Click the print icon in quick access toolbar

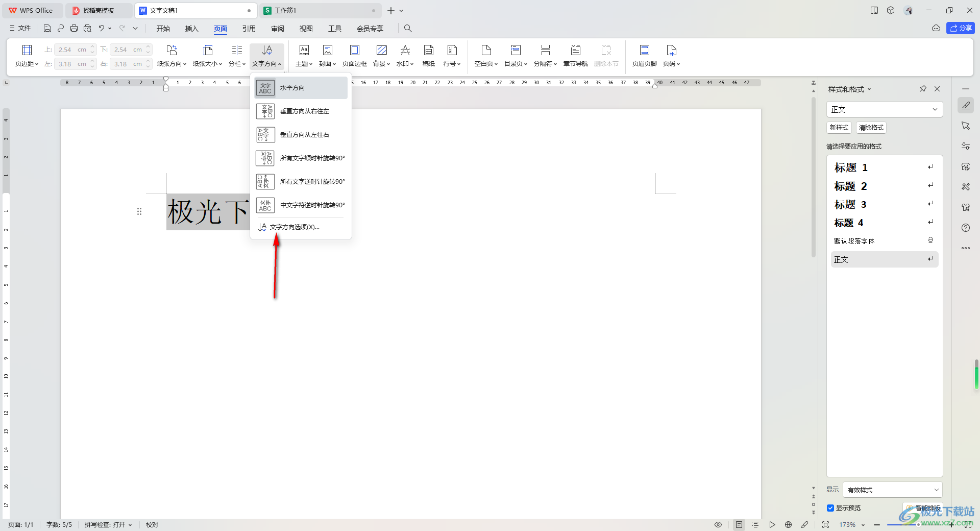74,28
